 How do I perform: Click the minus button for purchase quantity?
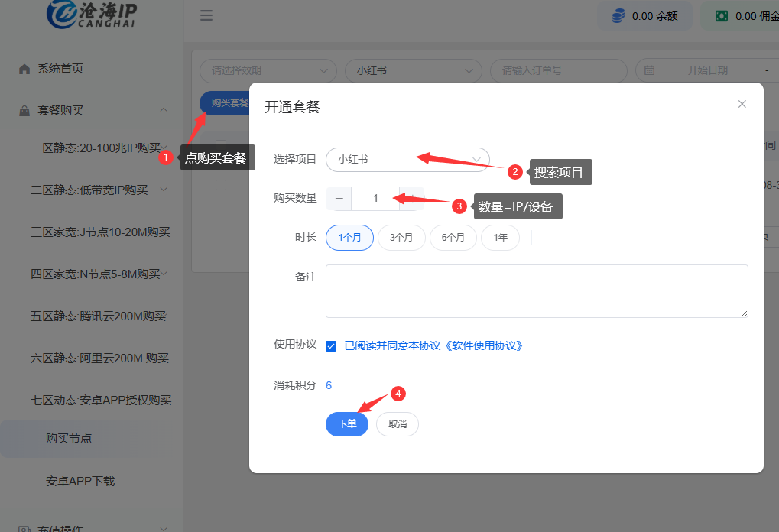[x=339, y=198]
